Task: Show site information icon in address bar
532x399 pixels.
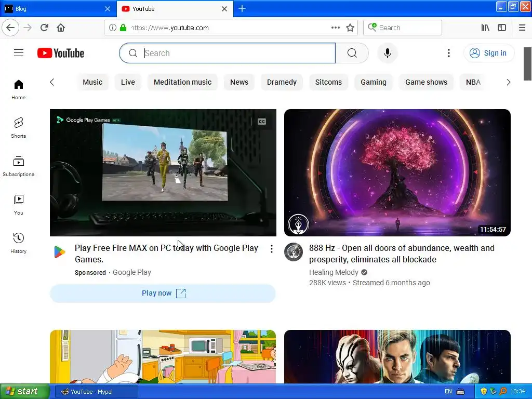Action: pyautogui.click(x=113, y=28)
